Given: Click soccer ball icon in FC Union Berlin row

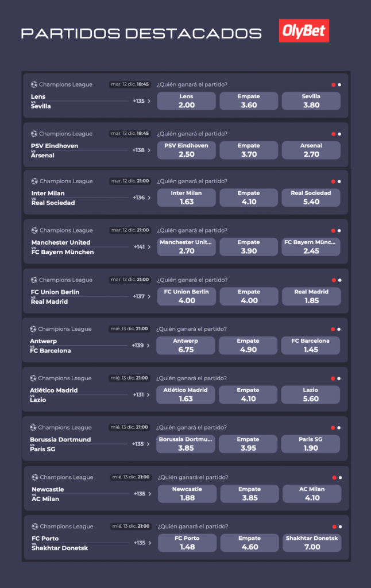Looking at the screenshot, I should tap(34, 280).
